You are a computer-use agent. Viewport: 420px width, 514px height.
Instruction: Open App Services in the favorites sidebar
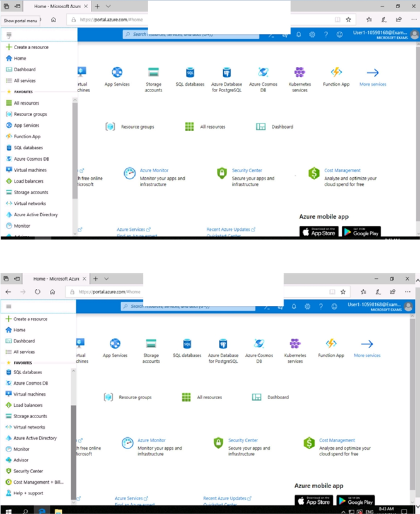coord(23,126)
